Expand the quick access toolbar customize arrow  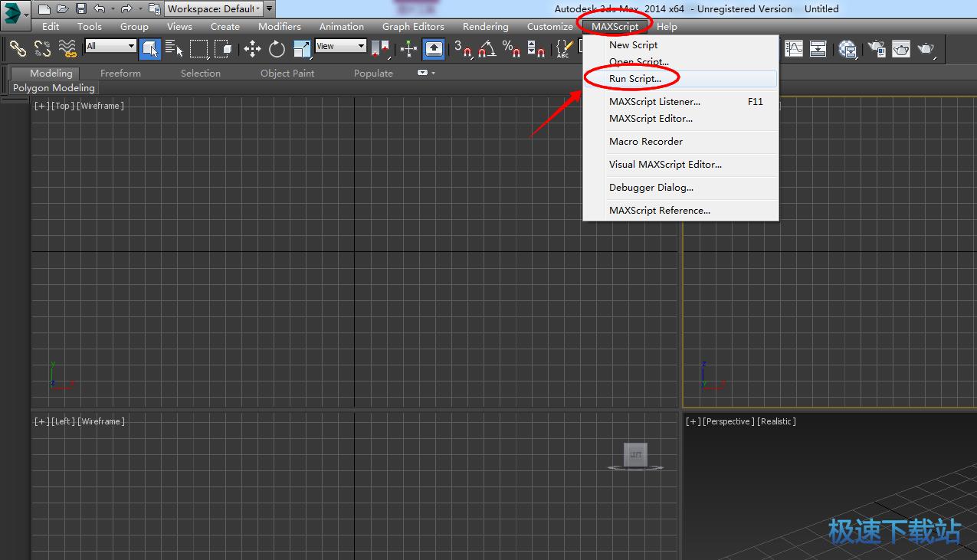tap(269, 9)
